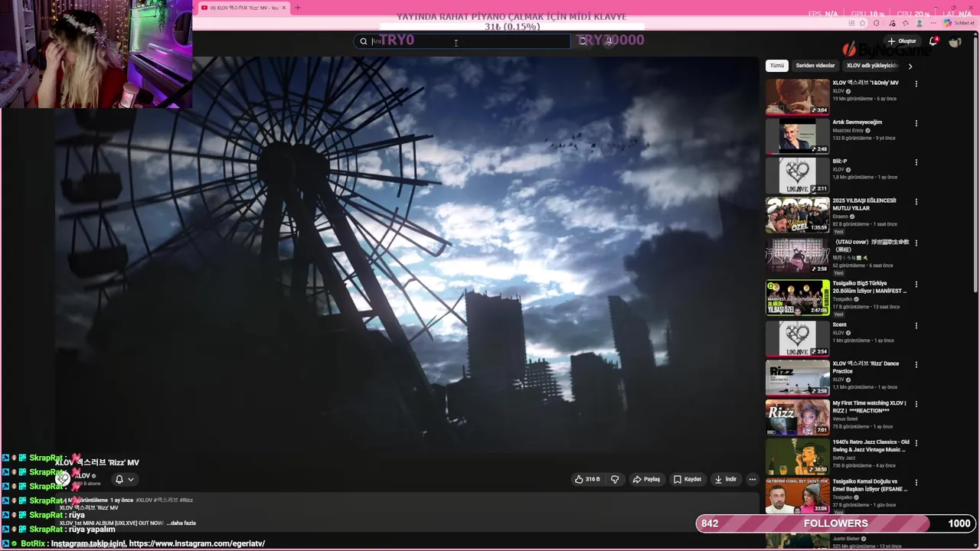
Task: Open more actions menu below video
Action: tap(753, 479)
